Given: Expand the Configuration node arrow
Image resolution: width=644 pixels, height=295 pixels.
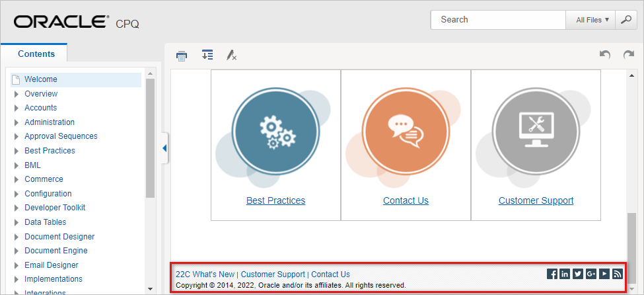Looking at the screenshot, I should pyautogui.click(x=17, y=194).
